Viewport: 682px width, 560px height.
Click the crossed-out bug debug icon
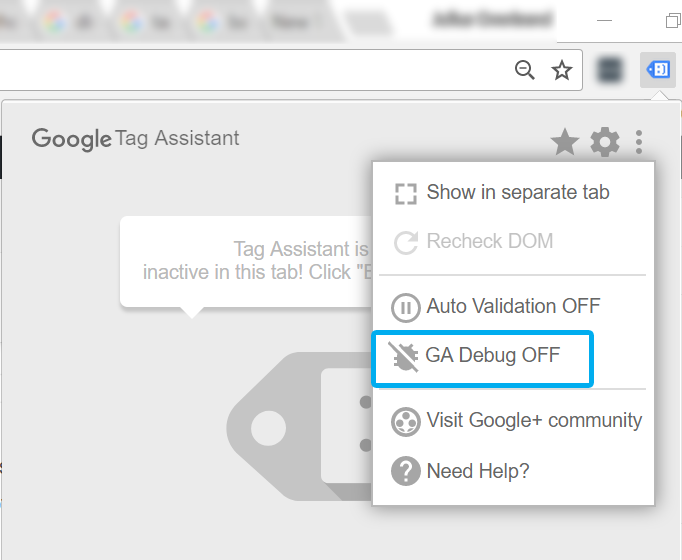pos(404,357)
